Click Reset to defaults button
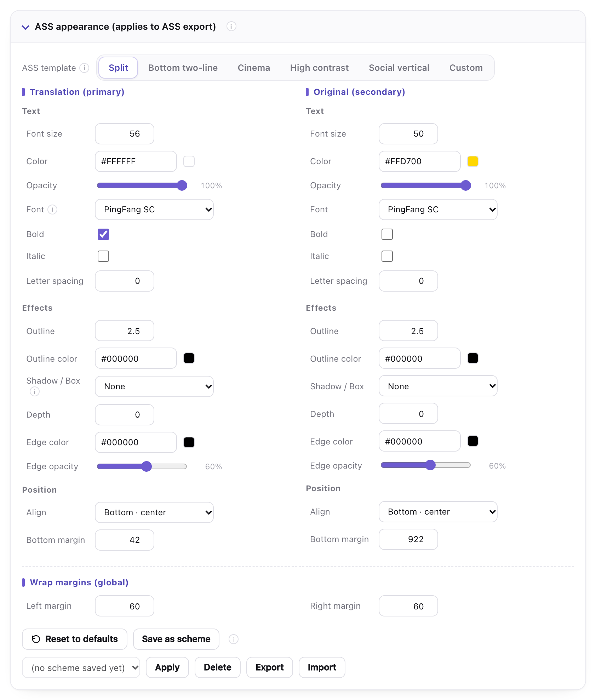Viewport: 596px width, 700px height. (75, 639)
